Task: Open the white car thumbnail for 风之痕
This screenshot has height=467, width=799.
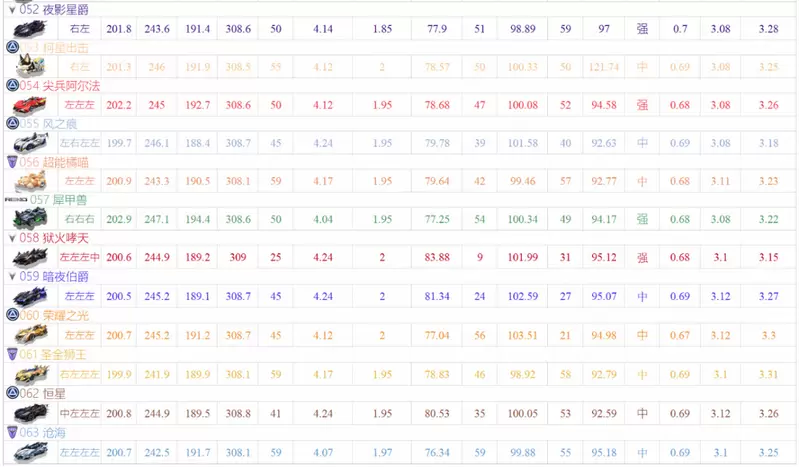Action: point(30,143)
